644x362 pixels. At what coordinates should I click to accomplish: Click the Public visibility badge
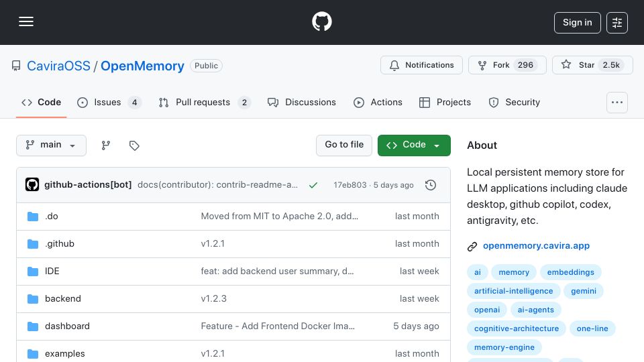(x=206, y=66)
